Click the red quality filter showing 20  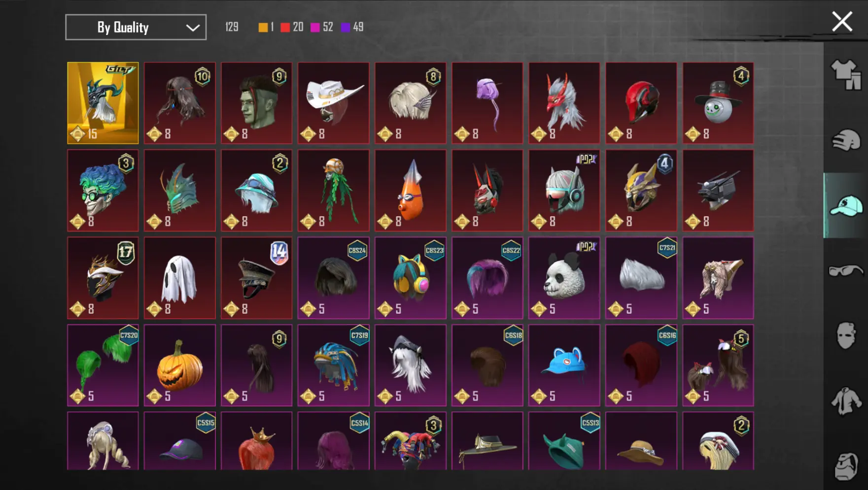[292, 27]
